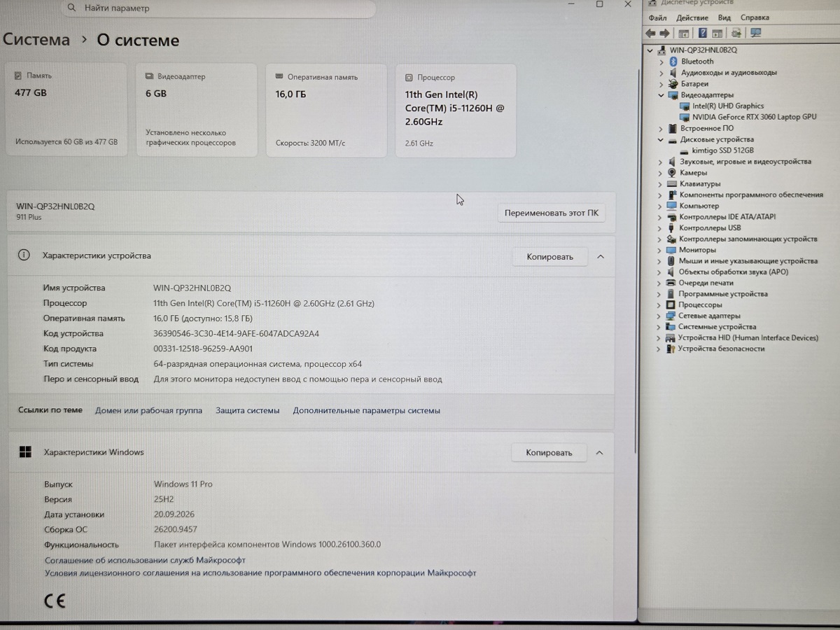The width and height of the screenshot is (840, 630).
Task: Click the info icon beside Характеристики устройства
Action: click(24, 255)
